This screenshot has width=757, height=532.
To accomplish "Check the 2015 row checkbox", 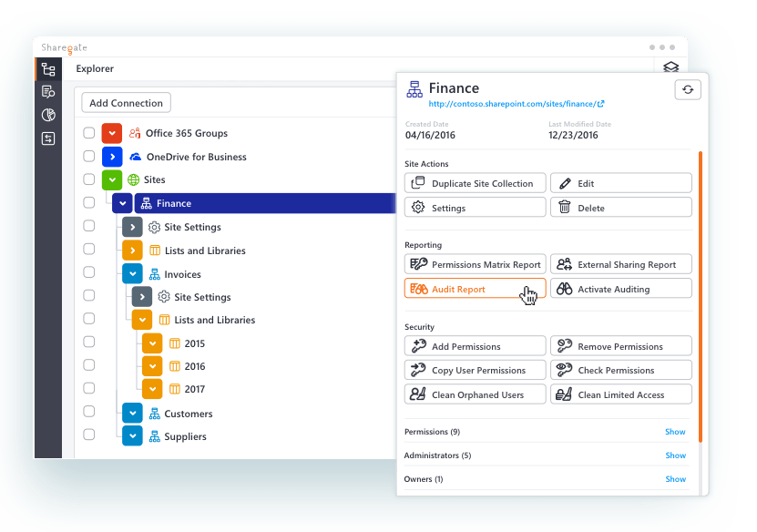I will click(89, 342).
